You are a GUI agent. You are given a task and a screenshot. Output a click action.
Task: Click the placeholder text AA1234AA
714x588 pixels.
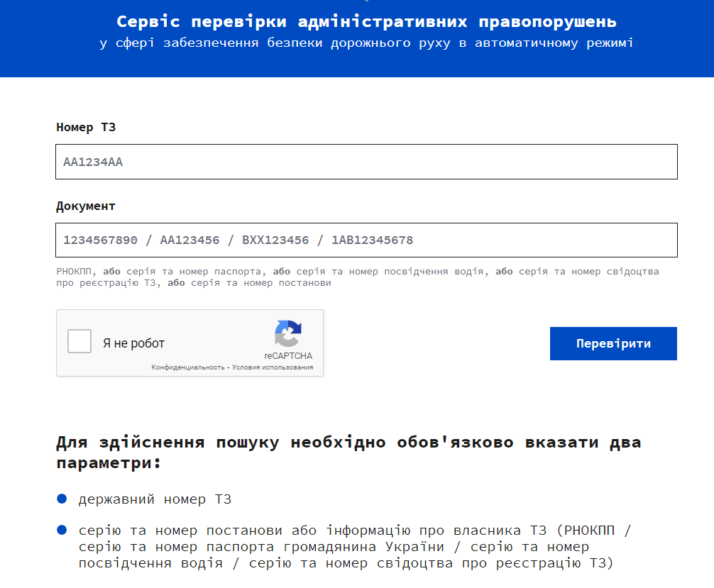pyautogui.click(x=92, y=162)
